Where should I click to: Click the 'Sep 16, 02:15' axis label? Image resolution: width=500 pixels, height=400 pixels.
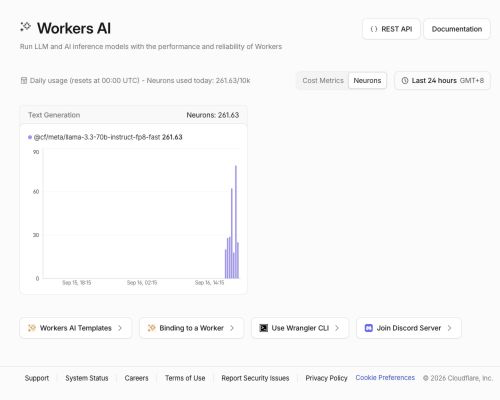[x=142, y=283]
